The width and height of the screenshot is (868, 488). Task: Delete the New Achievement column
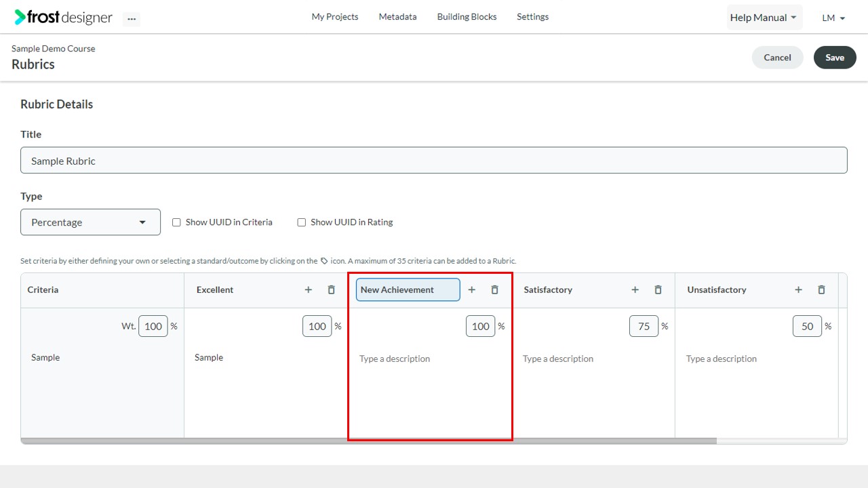[495, 289]
